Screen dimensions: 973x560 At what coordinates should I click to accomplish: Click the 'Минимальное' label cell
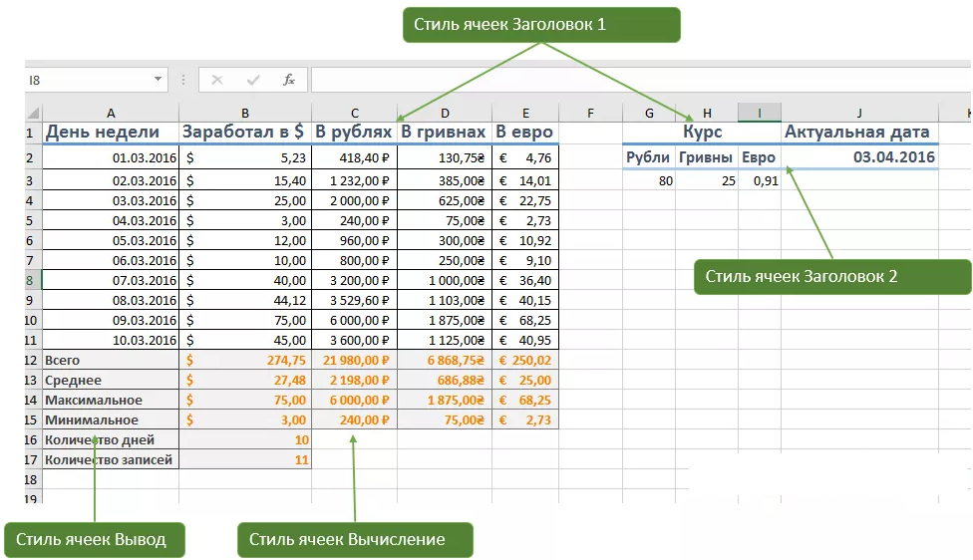pyautogui.click(x=111, y=420)
